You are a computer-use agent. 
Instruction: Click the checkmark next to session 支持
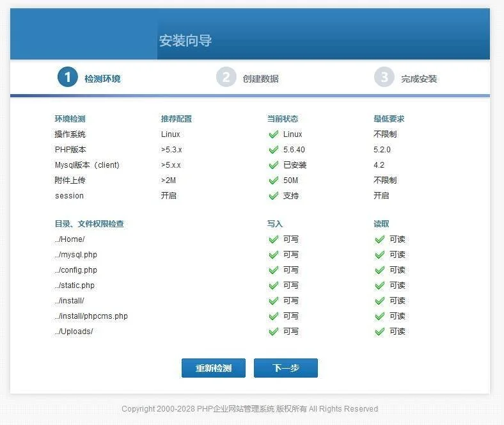click(x=274, y=196)
